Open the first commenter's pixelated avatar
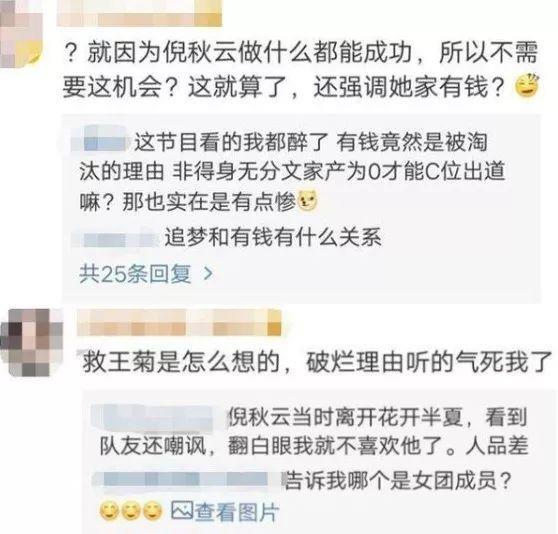558x534 pixels. pos(20,34)
